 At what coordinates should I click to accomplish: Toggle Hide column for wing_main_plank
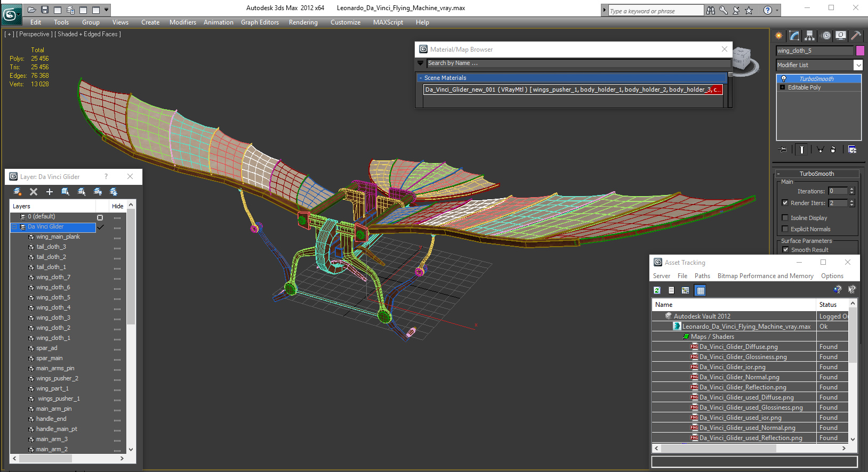tap(117, 238)
